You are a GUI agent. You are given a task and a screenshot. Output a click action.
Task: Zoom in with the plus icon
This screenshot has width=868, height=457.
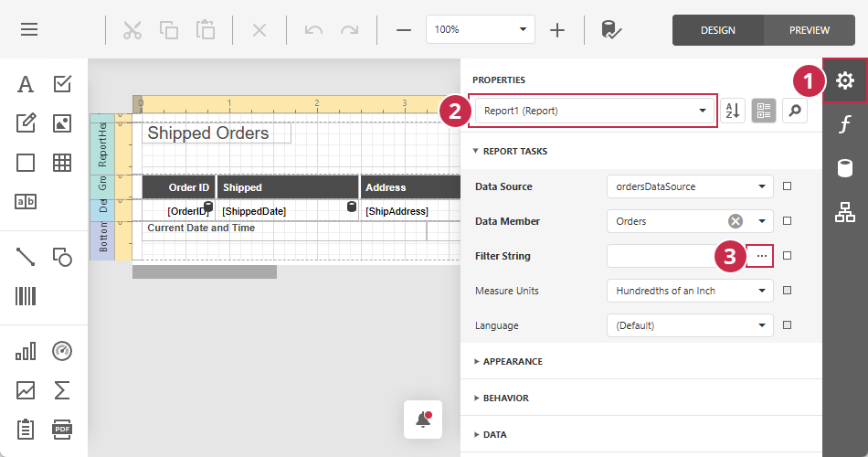tap(557, 30)
